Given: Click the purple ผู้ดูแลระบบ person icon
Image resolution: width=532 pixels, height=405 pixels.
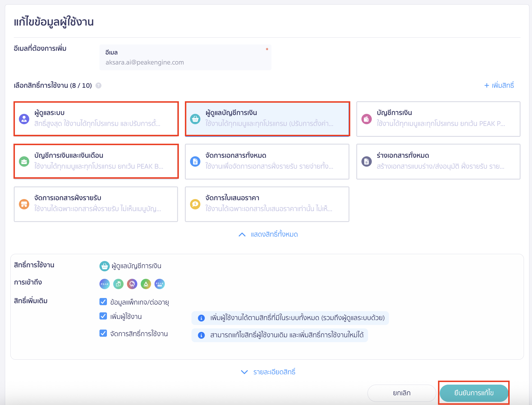Looking at the screenshot, I should tap(24, 119).
